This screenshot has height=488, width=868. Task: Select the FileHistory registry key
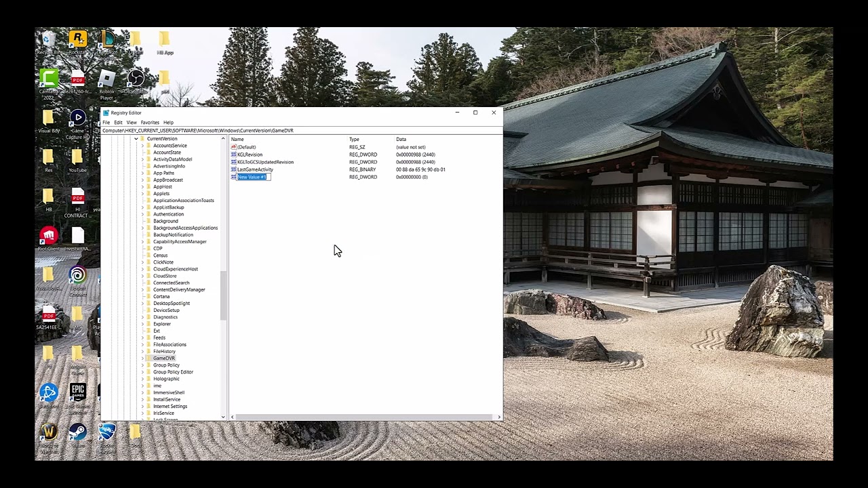(x=164, y=351)
